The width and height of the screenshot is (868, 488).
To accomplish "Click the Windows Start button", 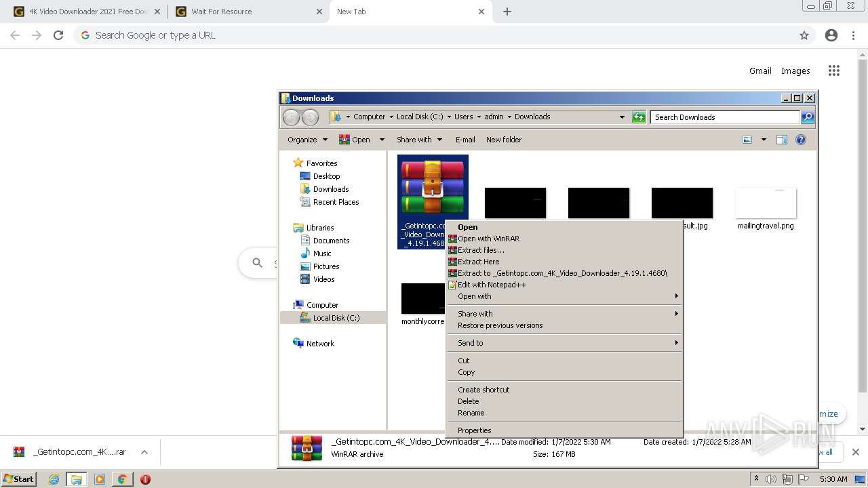I will [x=19, y=479].
